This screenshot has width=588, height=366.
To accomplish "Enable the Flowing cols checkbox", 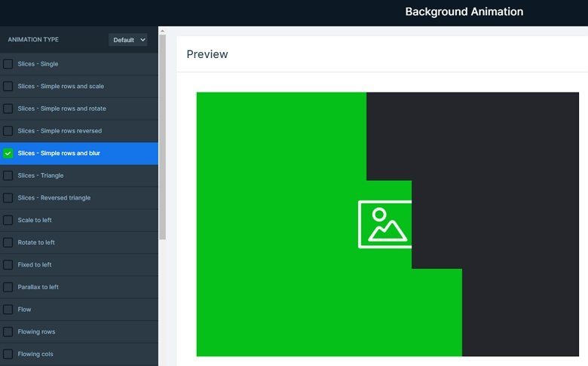I will coord(8,354).
